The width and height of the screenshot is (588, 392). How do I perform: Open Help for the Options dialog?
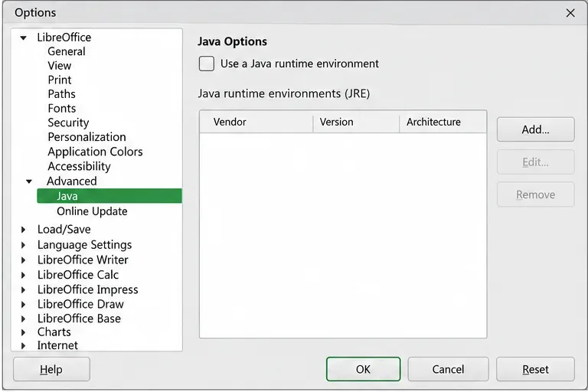[x=51, y=370]
